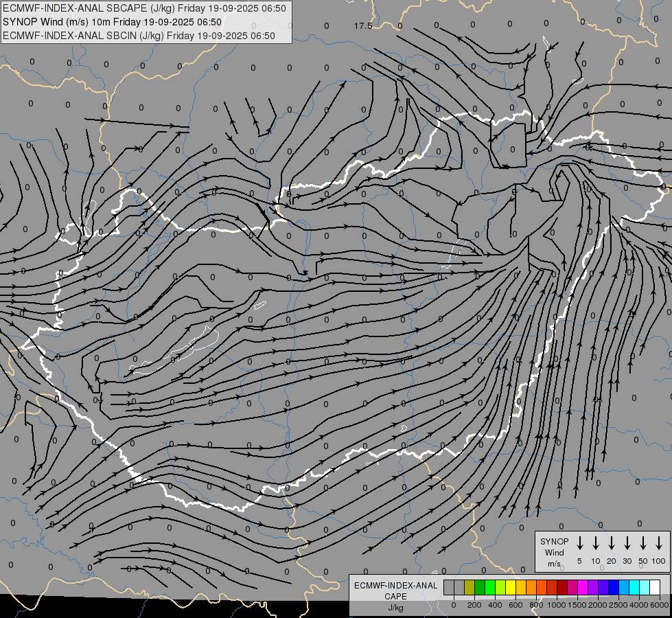Click the 400 tick label on CAPE scale
This screenshot has height=618, width=672.
point(495,605)
